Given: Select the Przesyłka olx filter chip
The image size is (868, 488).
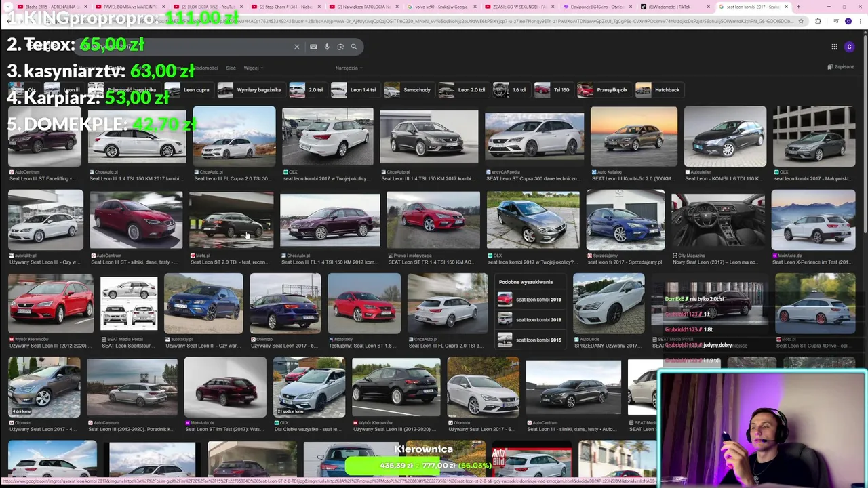Looking at the screenshot, I should point(603,89).
